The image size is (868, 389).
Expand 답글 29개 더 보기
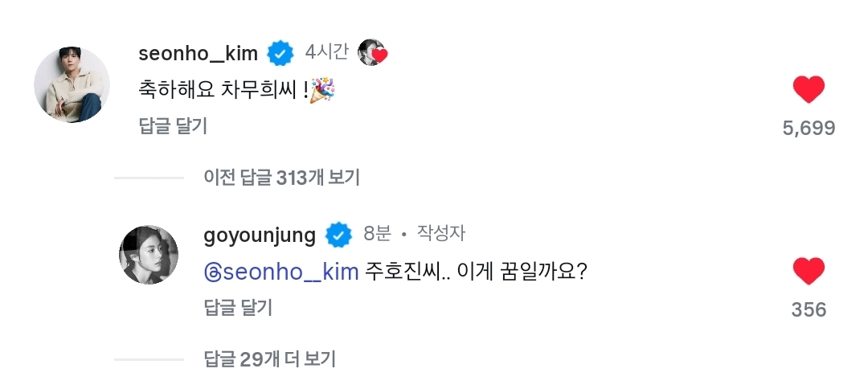(x=269, y=358)
